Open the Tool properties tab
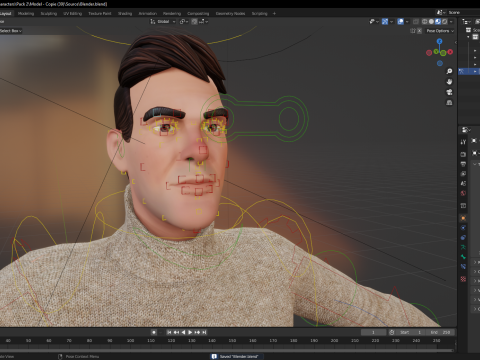480x360 pixels. coord(463,142)
